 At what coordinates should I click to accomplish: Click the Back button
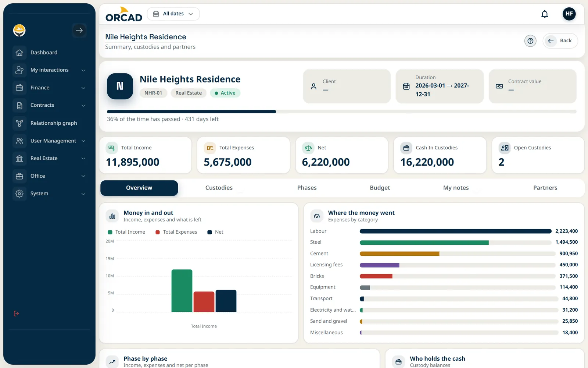560,41
